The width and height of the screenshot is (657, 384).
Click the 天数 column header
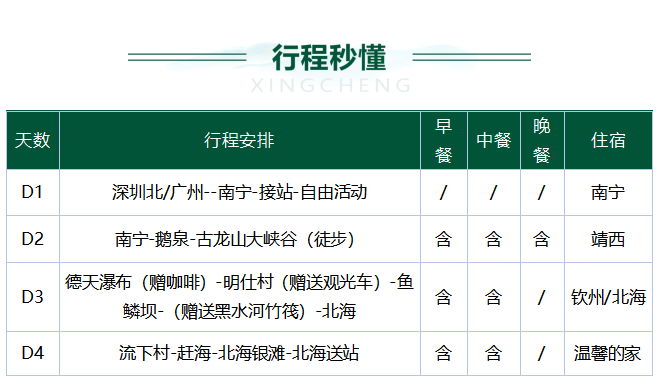[x=33, y=140]
